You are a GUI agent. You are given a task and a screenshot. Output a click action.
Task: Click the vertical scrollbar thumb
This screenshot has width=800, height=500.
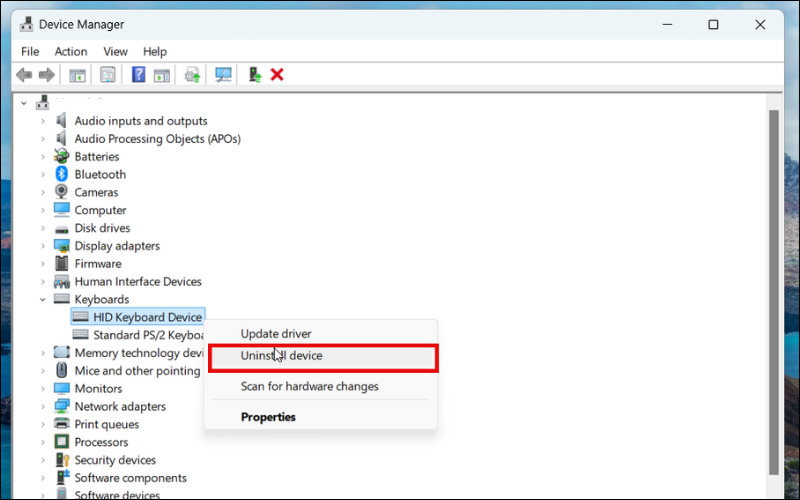click(773, 292)
